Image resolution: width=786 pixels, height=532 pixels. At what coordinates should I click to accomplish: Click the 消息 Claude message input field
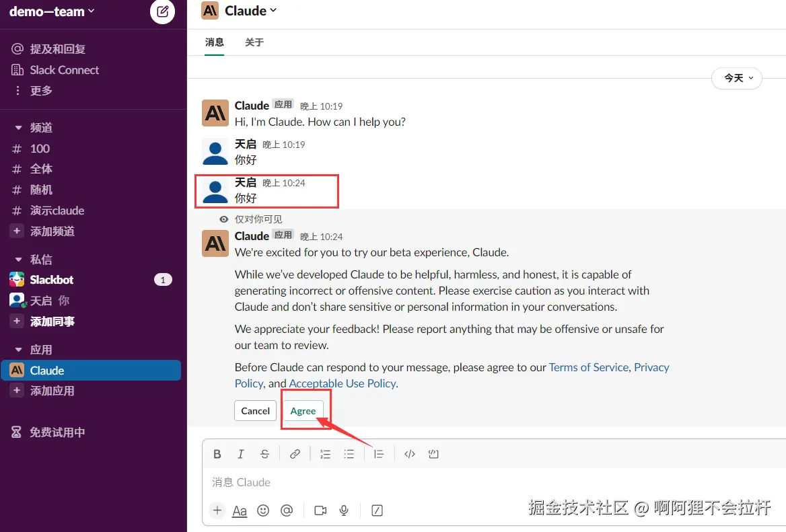494,482
